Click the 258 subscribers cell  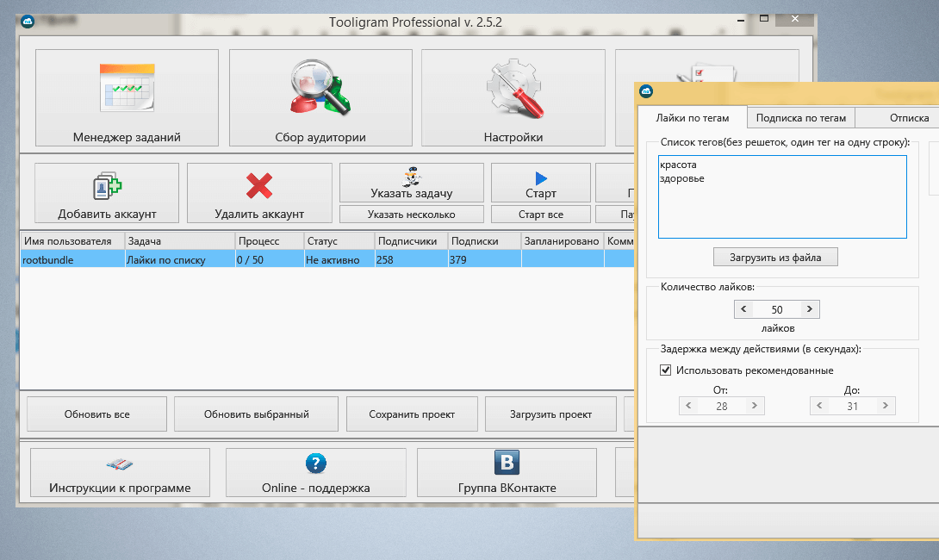point(412,259)
